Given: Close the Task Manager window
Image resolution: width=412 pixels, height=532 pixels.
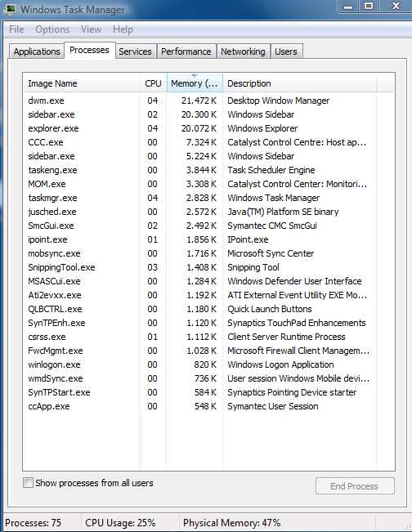Looking at the screenshot, I should coord(396,7).
